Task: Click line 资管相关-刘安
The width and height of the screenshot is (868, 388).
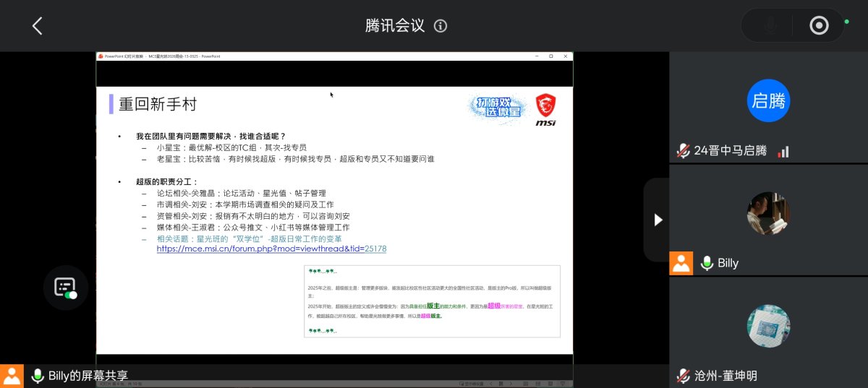Action: 253,216
